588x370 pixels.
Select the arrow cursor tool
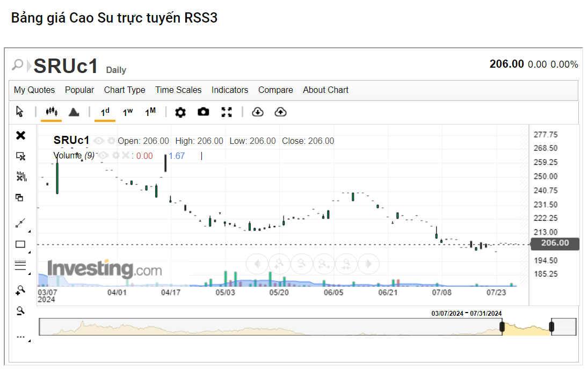pos(19,112)
